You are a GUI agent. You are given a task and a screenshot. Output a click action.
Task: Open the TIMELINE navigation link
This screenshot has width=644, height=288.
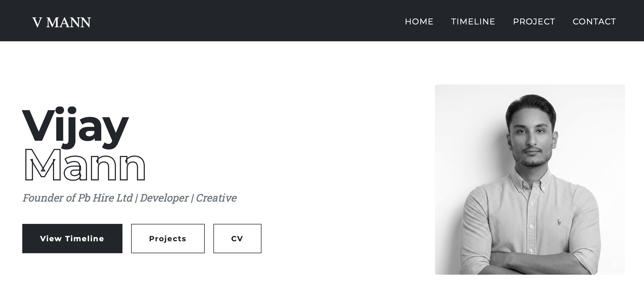[473, 22]
